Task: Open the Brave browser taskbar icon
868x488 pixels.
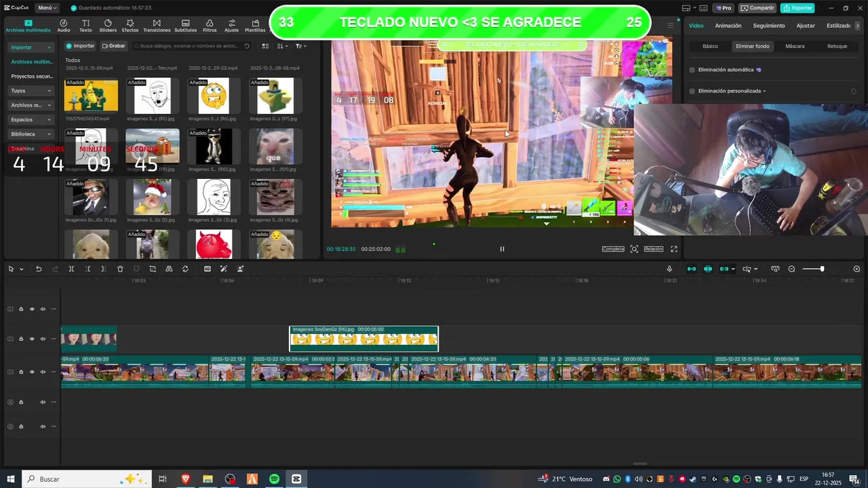Action: click(185, 479)
